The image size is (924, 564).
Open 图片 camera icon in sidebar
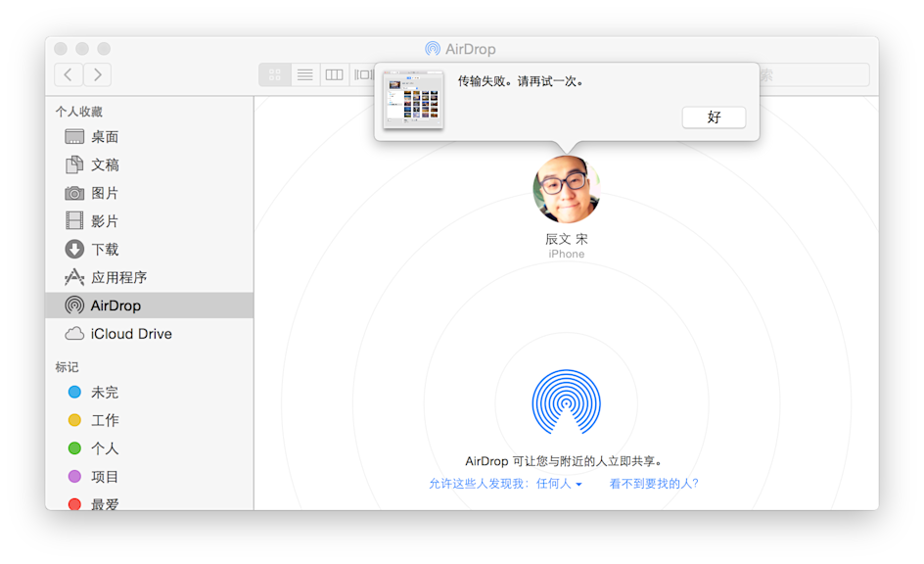tap(74, 193)
